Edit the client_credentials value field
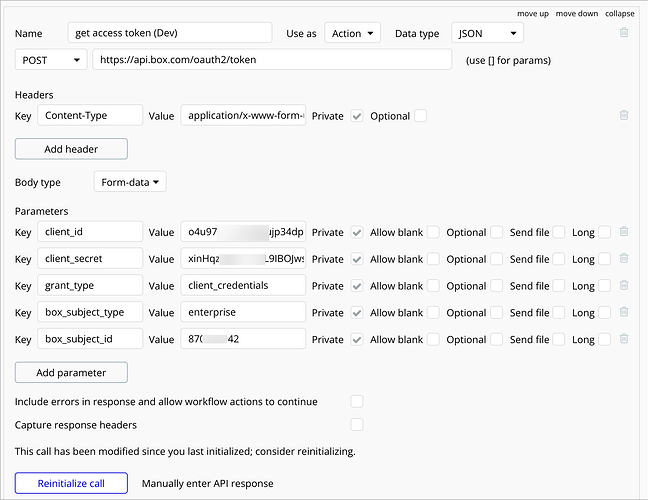Image resolution: width=648 pixels, height=500 pixels. tap(243, 286)
